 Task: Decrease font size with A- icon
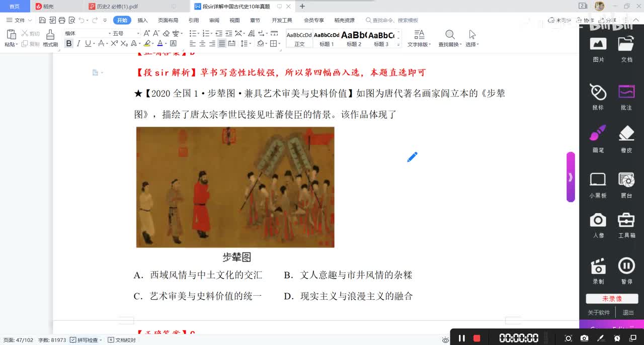[x=156, y=33]
